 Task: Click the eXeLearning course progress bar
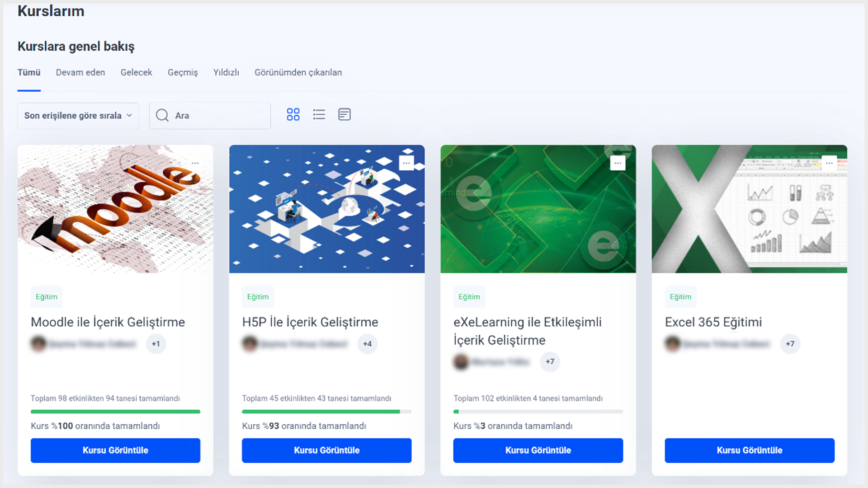(x=538, y=412)
